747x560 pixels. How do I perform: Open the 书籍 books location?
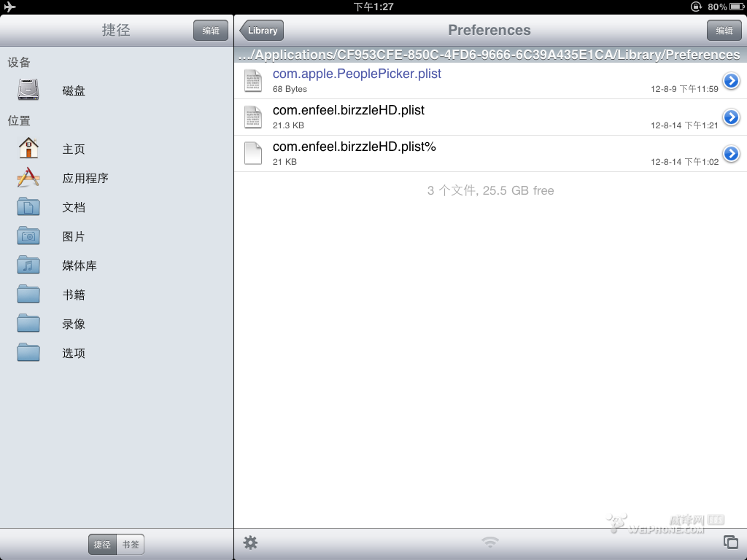74,295
